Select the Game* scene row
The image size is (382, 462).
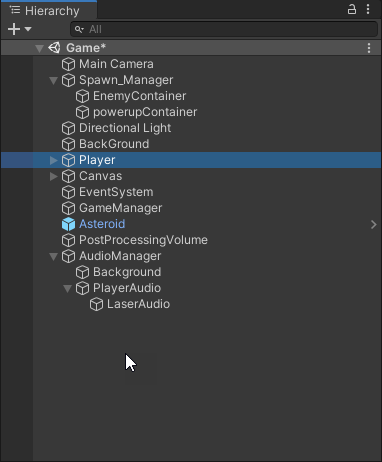point(191,48)
